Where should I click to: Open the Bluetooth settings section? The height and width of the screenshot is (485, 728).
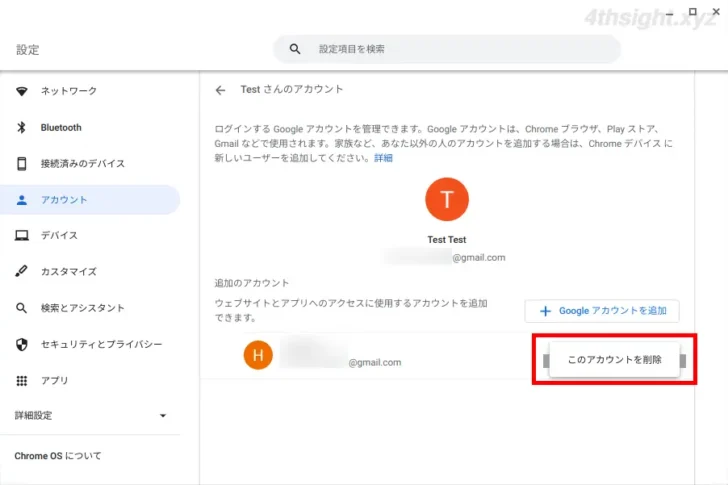click(x=61, y=127)
